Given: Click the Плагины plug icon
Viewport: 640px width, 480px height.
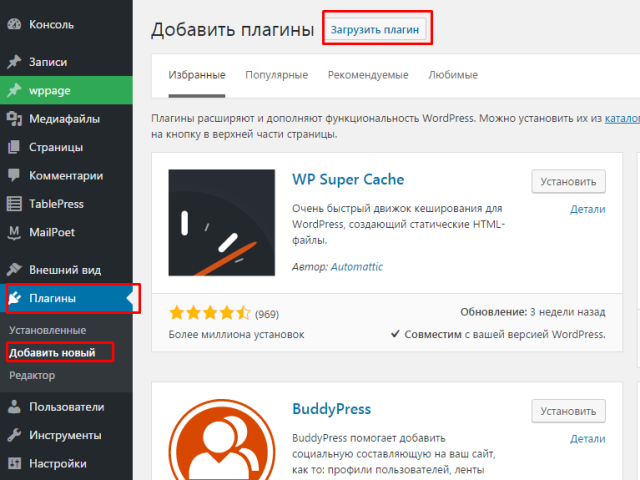Looking at the screenshot, I should tap(14, 298).
